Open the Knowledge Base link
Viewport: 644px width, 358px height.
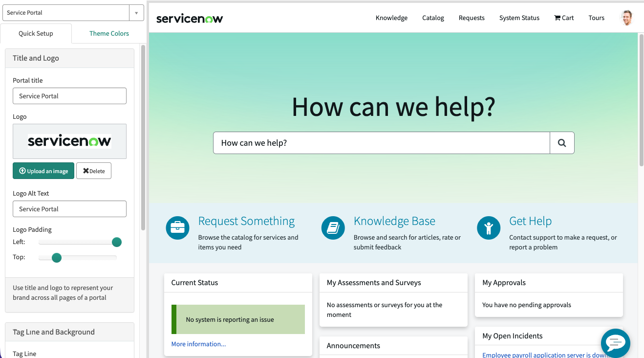tap(394, 221)
